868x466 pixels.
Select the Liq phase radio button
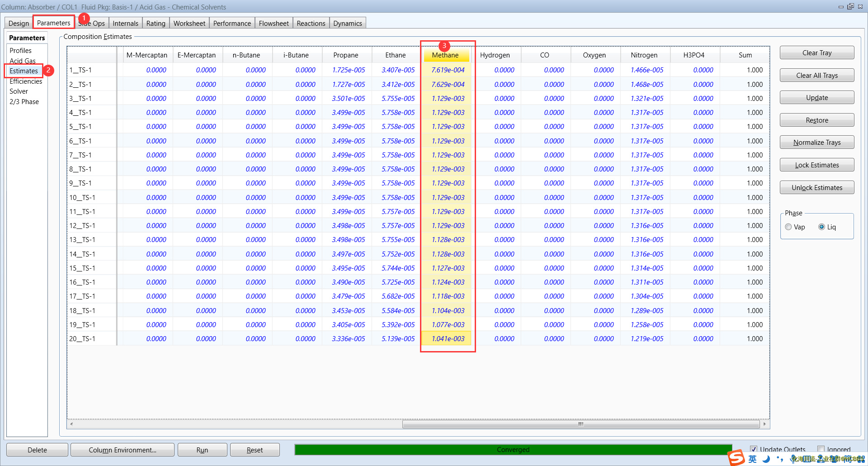[x=821, y=227]
